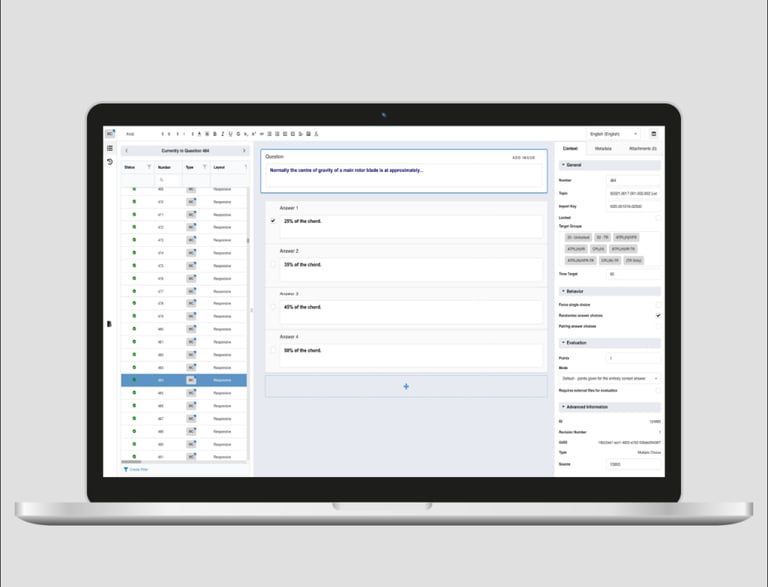The width and height of the screenshot is (768, 587).
Task: Open the English language dropdown
Action: point(613,134)
